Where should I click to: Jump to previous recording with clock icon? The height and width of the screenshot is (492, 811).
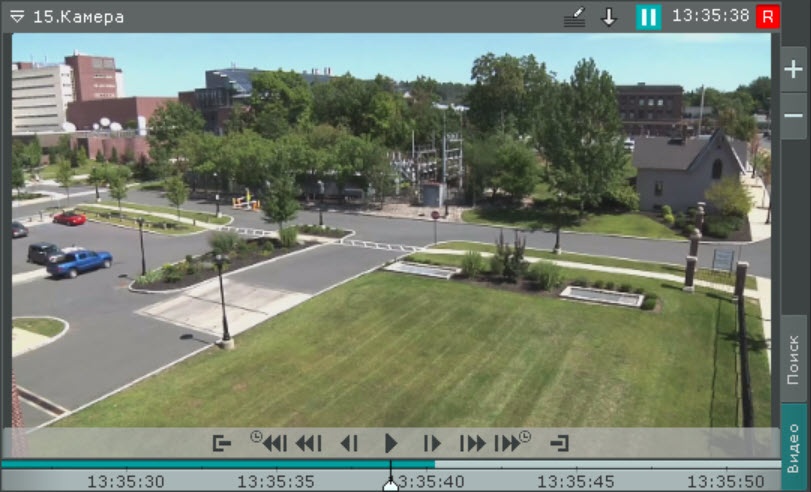click(x=269, y=442)
